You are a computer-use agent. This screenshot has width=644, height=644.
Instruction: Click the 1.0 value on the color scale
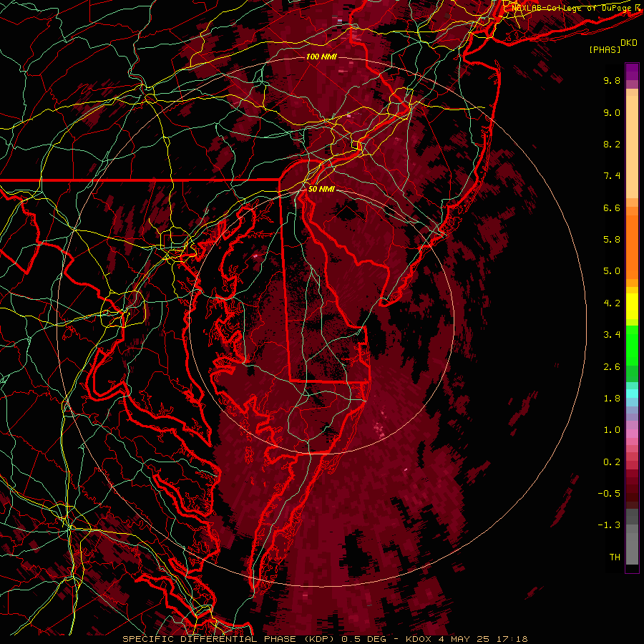point(612,430)
